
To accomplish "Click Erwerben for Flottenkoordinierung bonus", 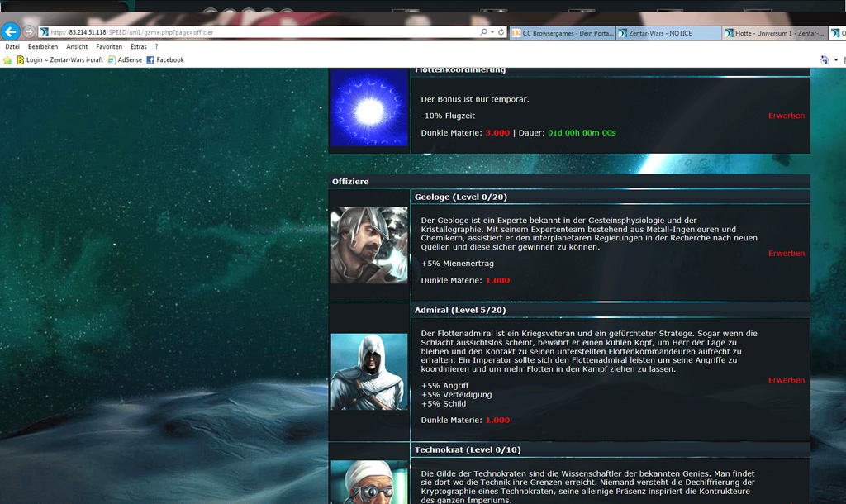I will [x=787, y=116].
